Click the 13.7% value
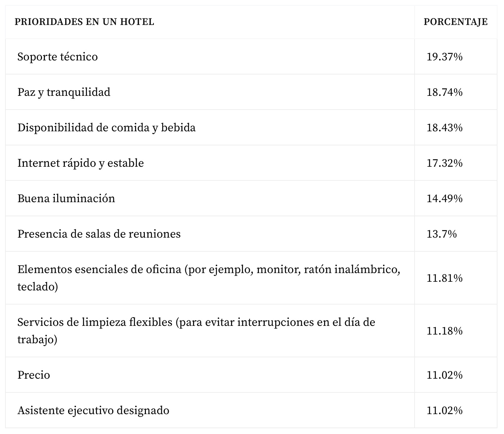 pyautogui.click(x=442, y=234)
